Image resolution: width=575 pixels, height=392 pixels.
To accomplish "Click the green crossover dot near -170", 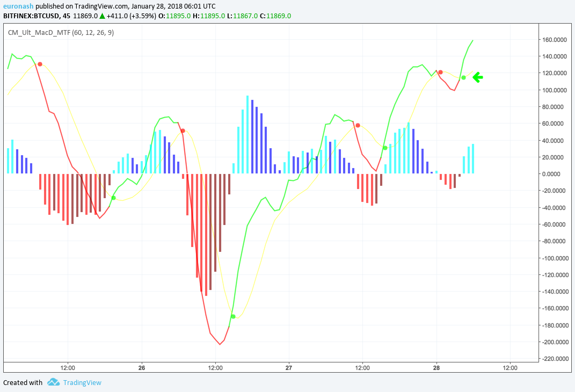I will pos(233,316).
